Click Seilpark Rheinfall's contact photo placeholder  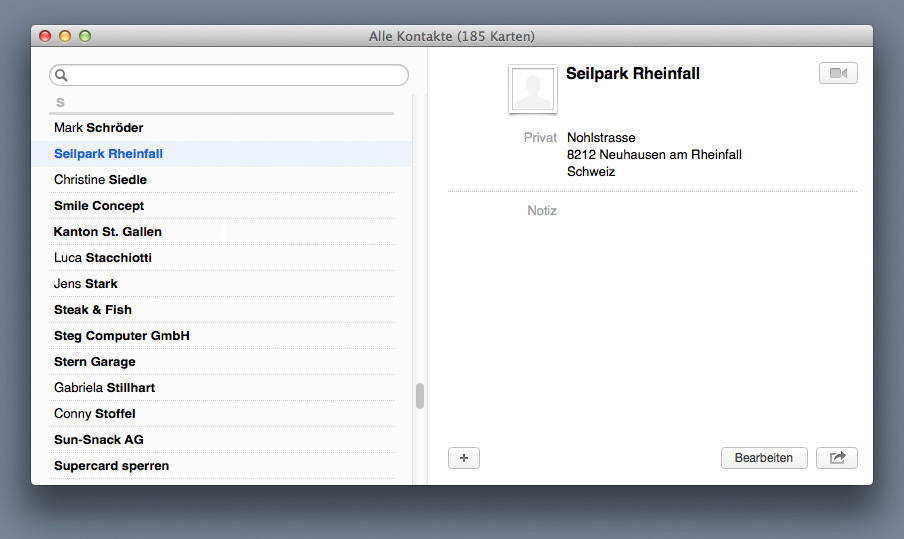533,89
